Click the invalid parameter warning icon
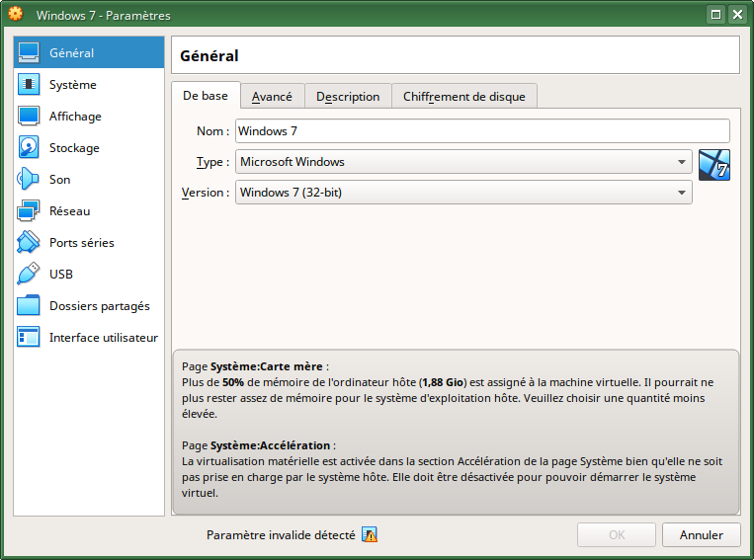Image resolution: width=754 pixels, height=560 pixels. coord(370,535)
